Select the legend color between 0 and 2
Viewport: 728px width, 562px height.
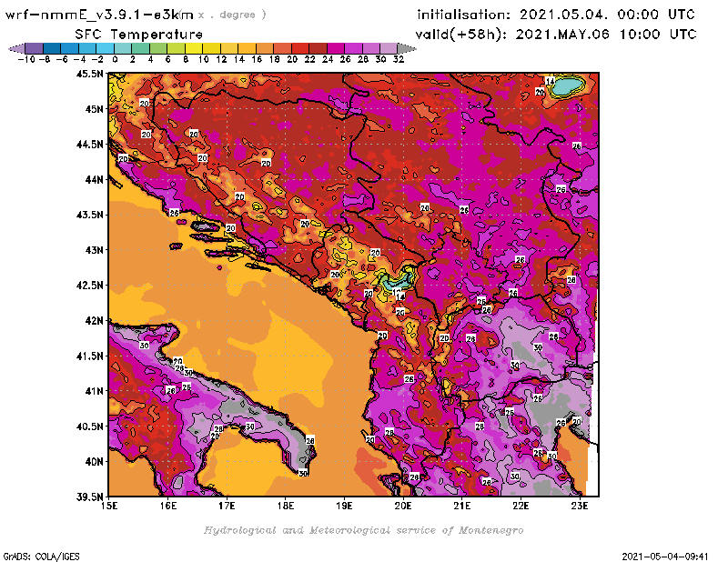point(123,48)
